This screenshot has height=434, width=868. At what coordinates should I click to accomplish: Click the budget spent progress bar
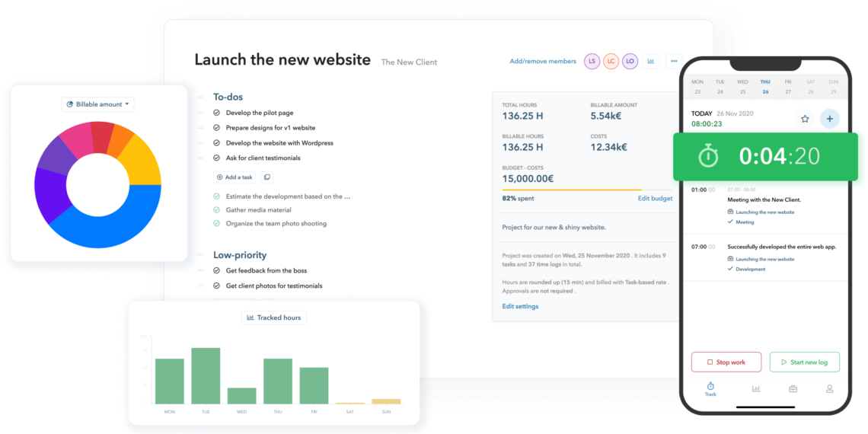(x=587, y=190)
